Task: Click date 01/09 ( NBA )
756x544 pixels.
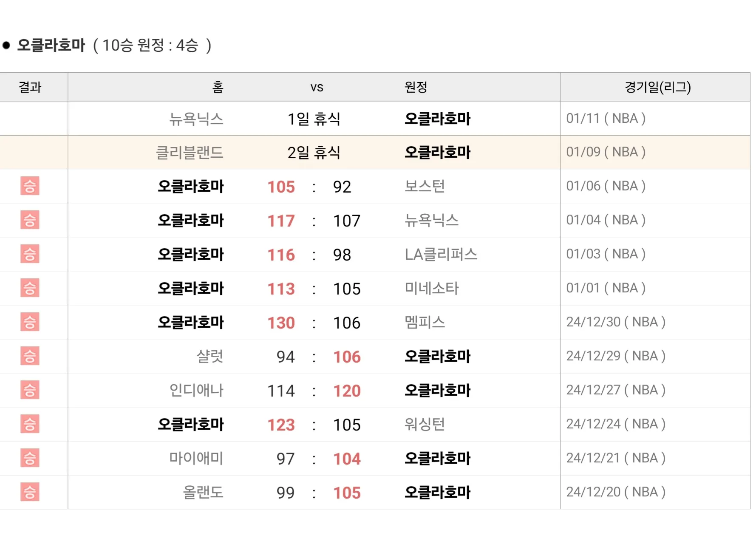Action: click(x=606, y=152)
